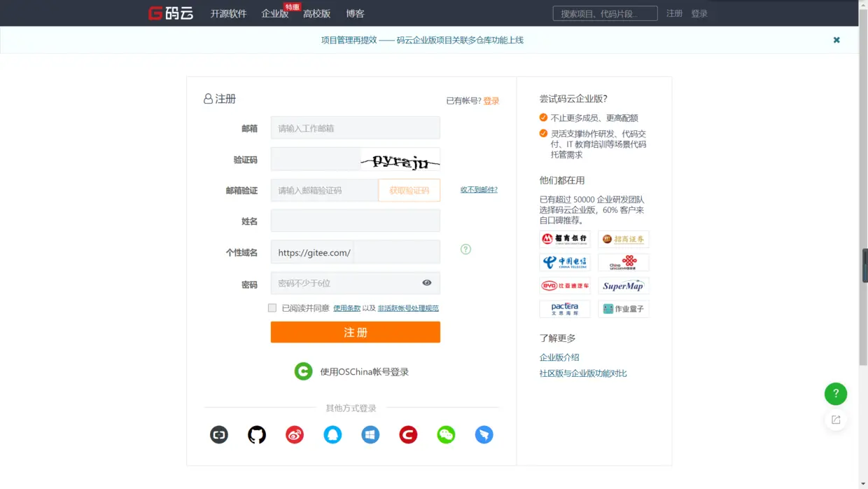Open the 使用条款 link
This screenshot has height=489, width=868.
347,308
